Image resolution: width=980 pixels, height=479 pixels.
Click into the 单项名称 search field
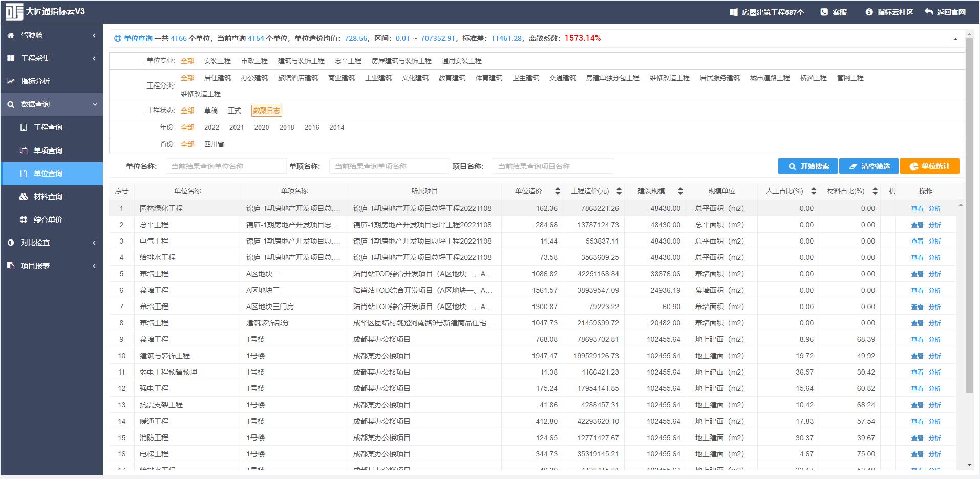[389, 166]
